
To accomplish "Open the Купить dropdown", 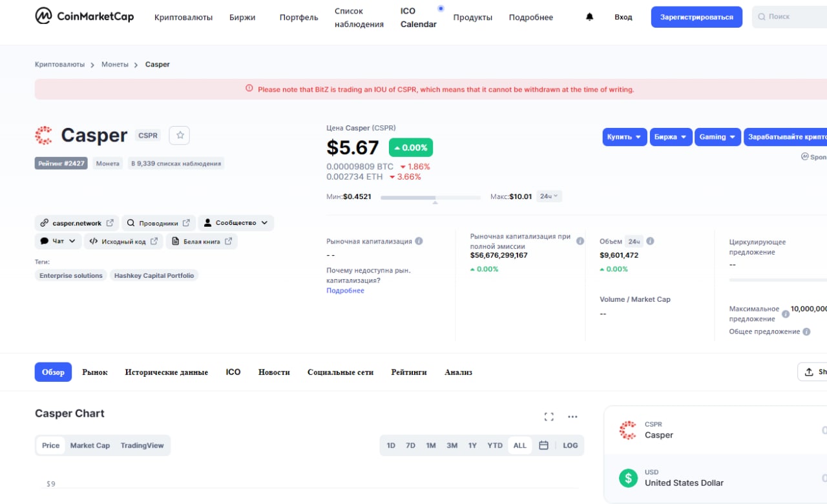I will click(625, 137).
